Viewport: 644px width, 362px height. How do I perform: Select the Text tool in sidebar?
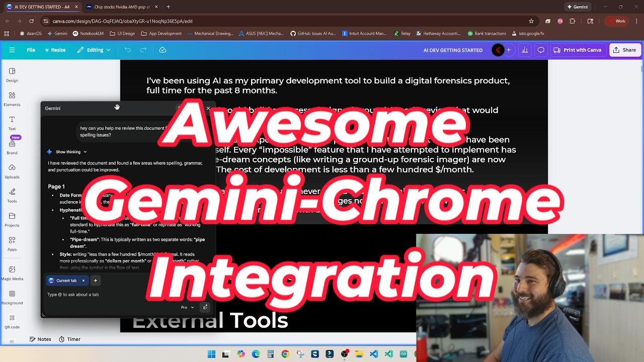(12, 123)
